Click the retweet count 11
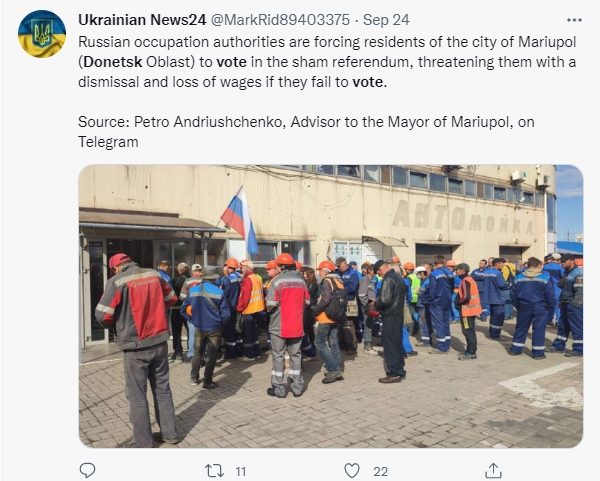Viewport: 600px width, 481px height. point(241,471)
